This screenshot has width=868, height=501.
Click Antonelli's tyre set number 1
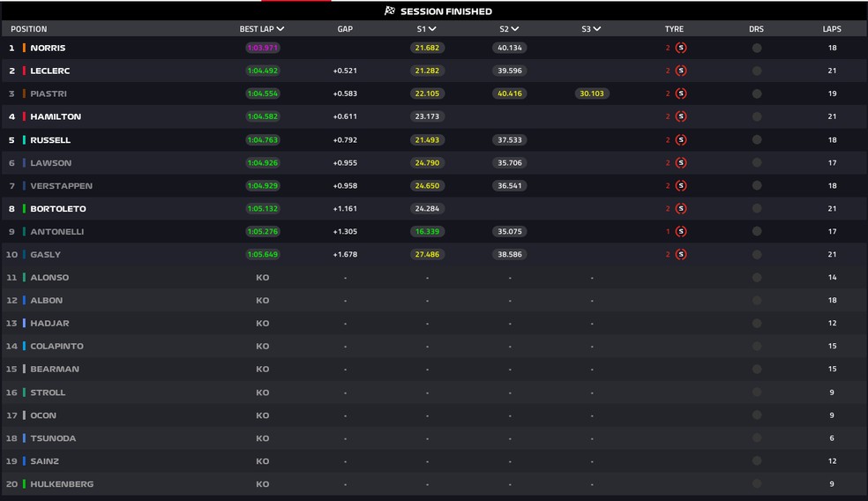[668, 231]
